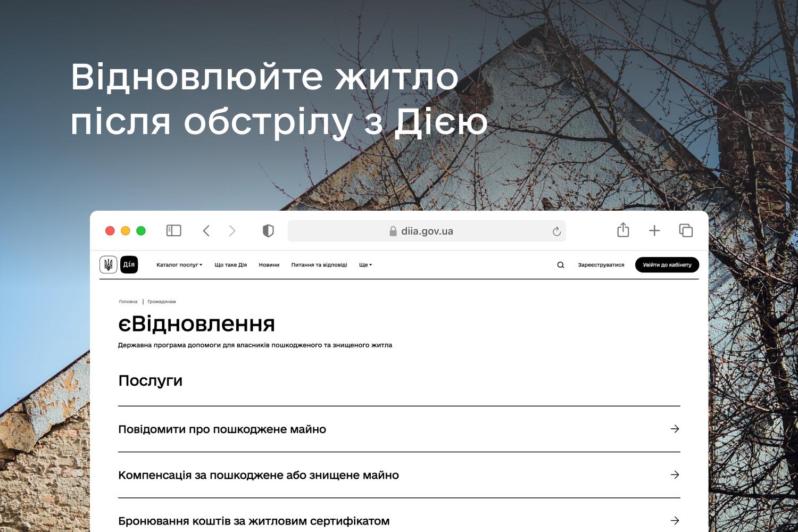Click the green full-screen window button
This screenshot has width=798, height=532.
141,230
